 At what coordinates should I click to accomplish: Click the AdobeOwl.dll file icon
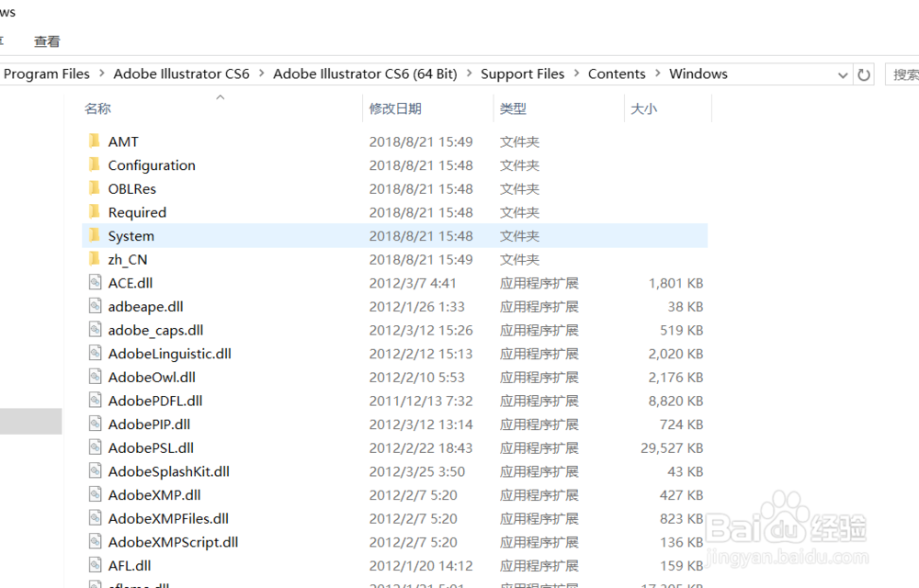click(95, 377)
